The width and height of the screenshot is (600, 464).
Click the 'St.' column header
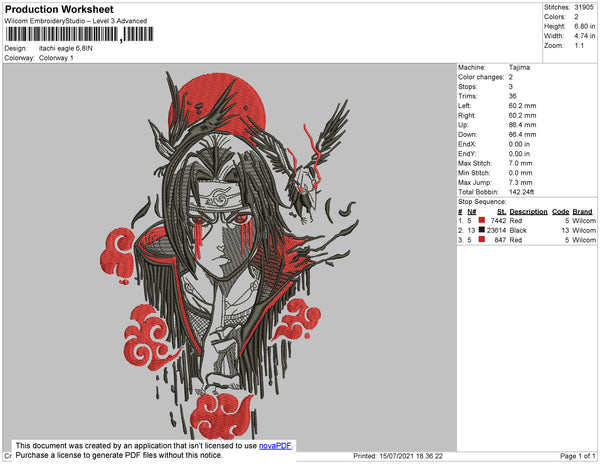(x=502, y=212)
